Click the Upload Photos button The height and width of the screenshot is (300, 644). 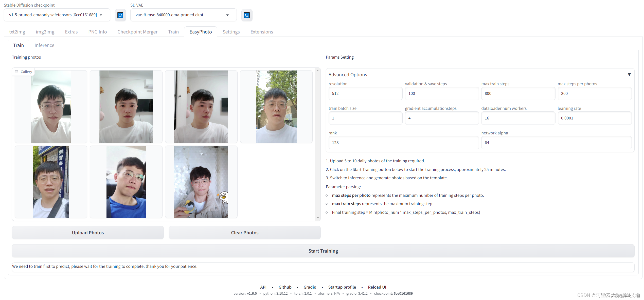[88, 233]
